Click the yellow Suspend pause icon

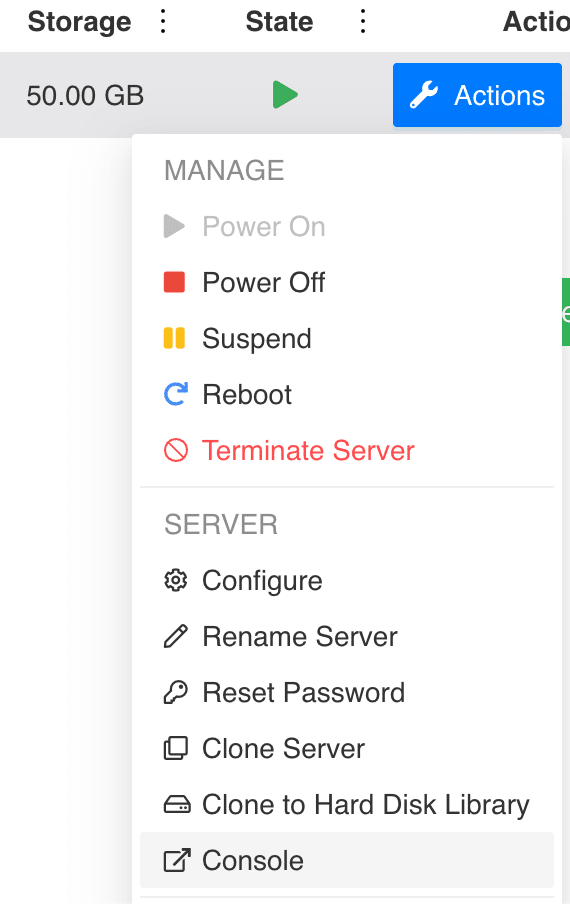pos(174,338)
